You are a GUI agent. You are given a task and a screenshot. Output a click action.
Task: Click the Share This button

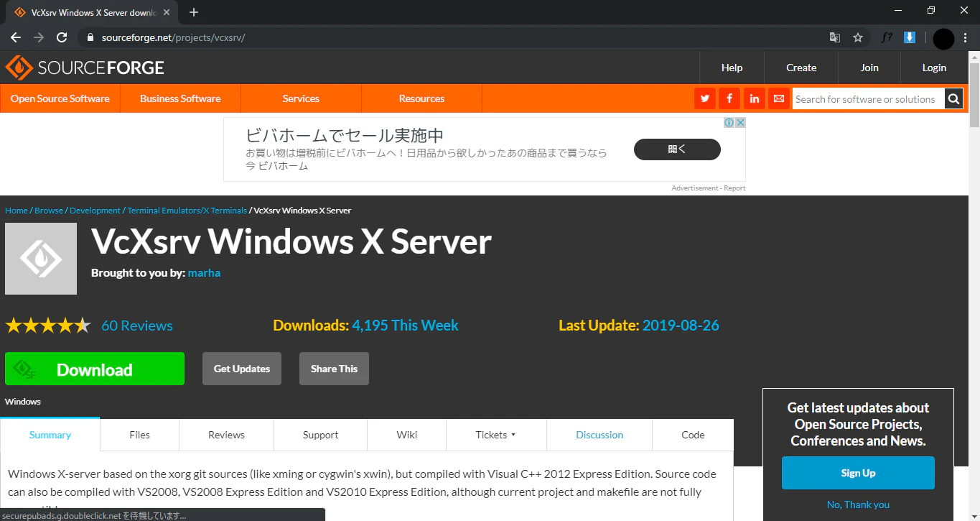(334, 369)
